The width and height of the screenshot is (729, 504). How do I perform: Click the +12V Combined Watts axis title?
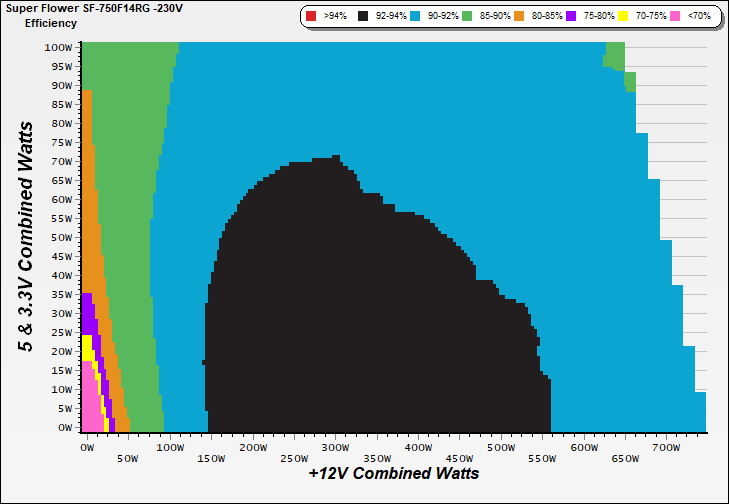393,473
